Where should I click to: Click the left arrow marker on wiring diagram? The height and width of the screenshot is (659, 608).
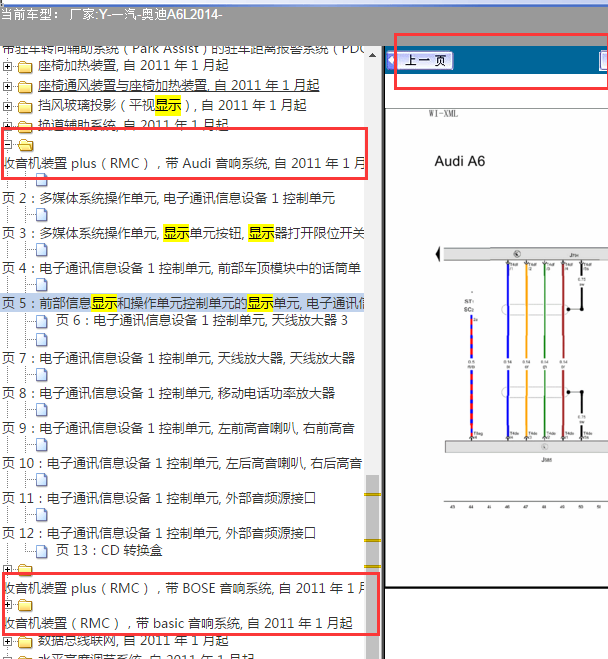pos(438,254)
